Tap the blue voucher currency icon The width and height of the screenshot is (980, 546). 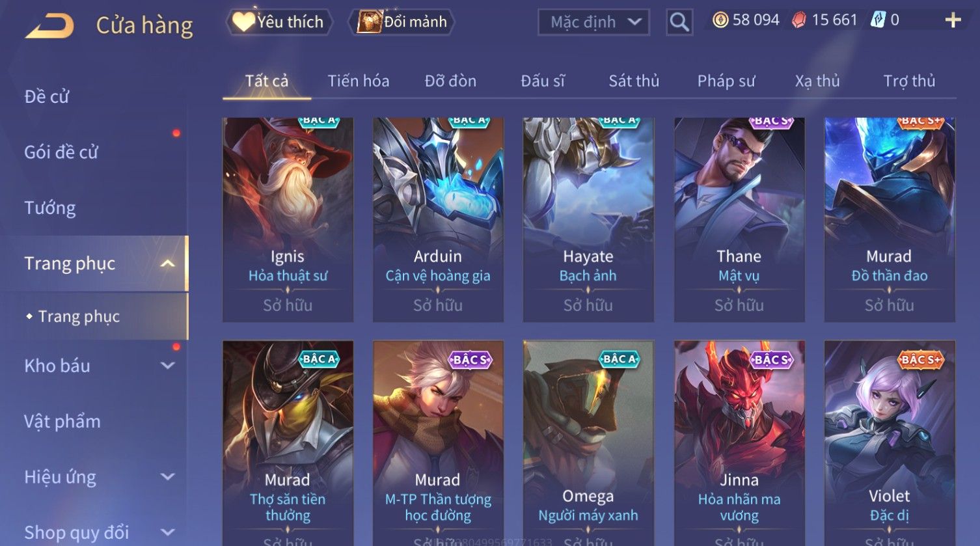pos(878,20)
